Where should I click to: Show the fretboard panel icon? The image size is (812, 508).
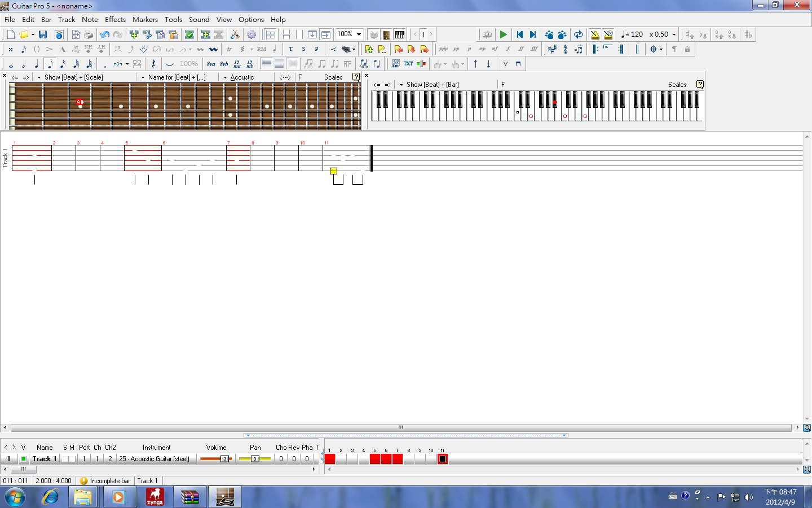386,34
